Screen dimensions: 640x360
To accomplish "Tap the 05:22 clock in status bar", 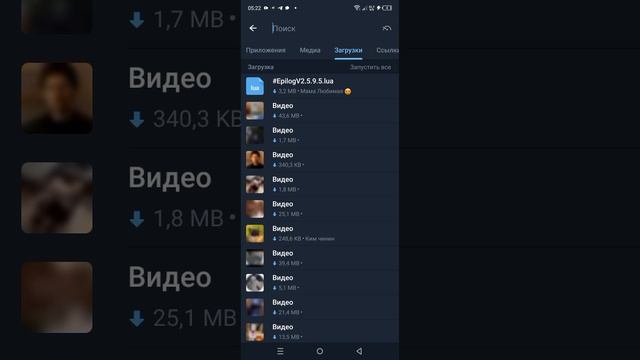I will click(254, 8).
